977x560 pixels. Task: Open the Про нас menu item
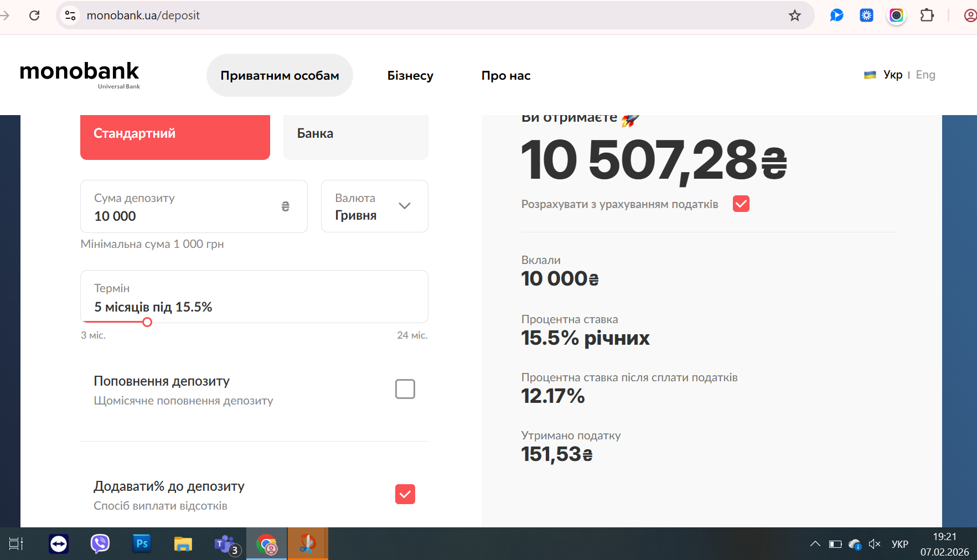coord(506,75)
